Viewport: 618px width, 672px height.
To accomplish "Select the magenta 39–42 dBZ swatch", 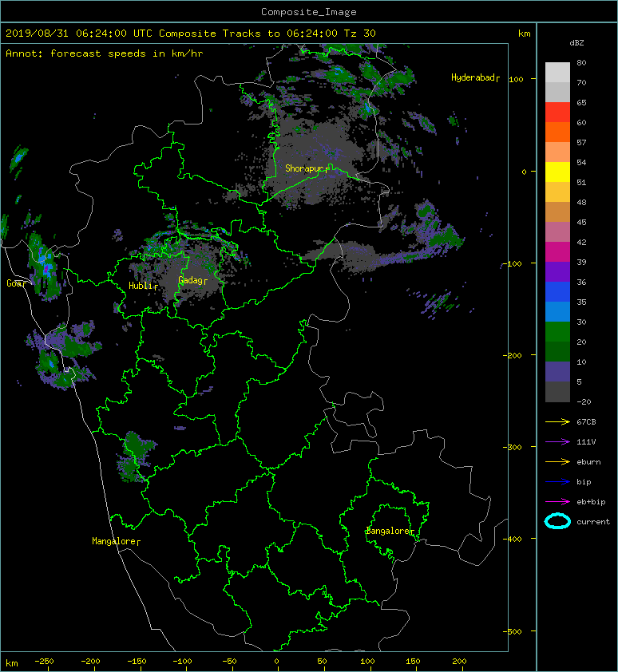I will pos(557,251).
